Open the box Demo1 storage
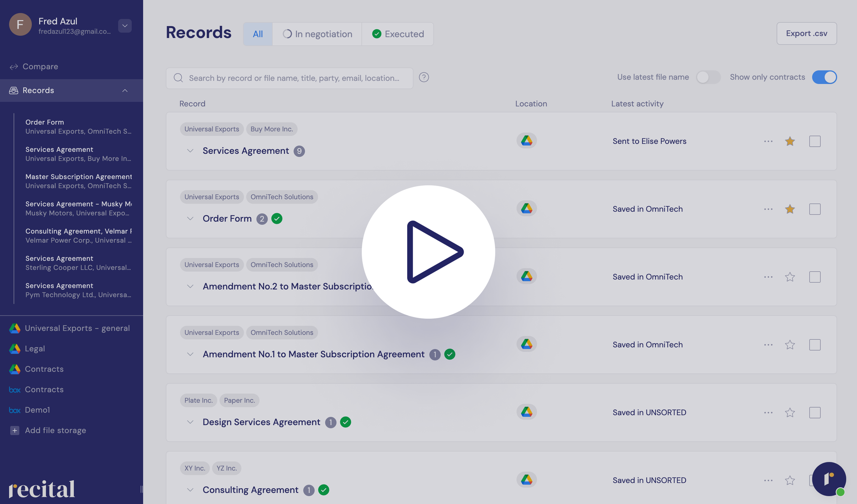Image resolution: width=857 pixels, height=504 pixels. click(x=37, y=410)
